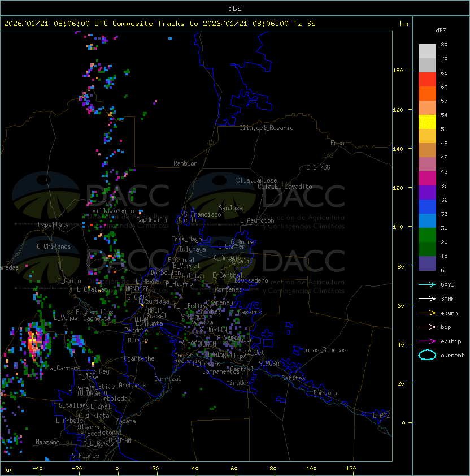
Task: Click the L_Asuncion place label
Action: [257, 220]
